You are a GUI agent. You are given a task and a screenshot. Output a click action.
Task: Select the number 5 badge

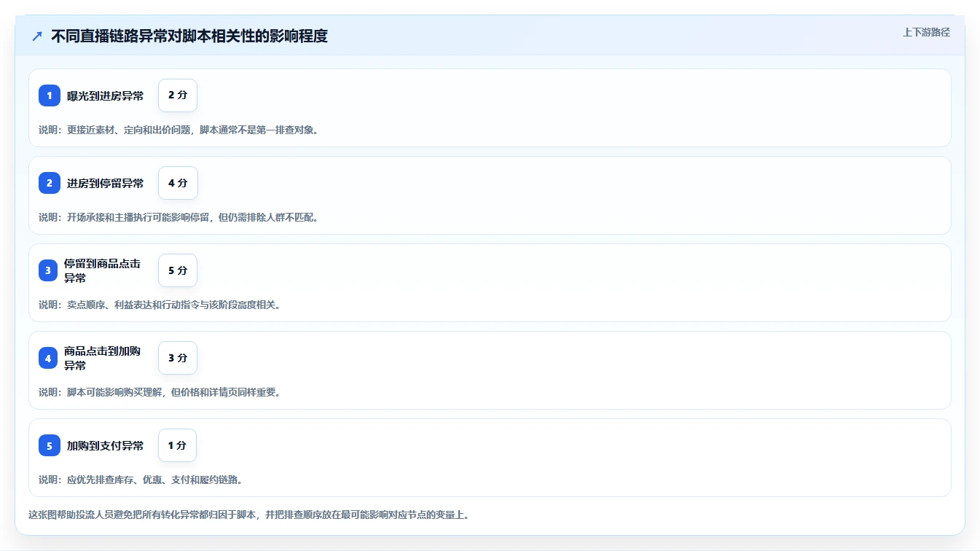tap(50, 445)
